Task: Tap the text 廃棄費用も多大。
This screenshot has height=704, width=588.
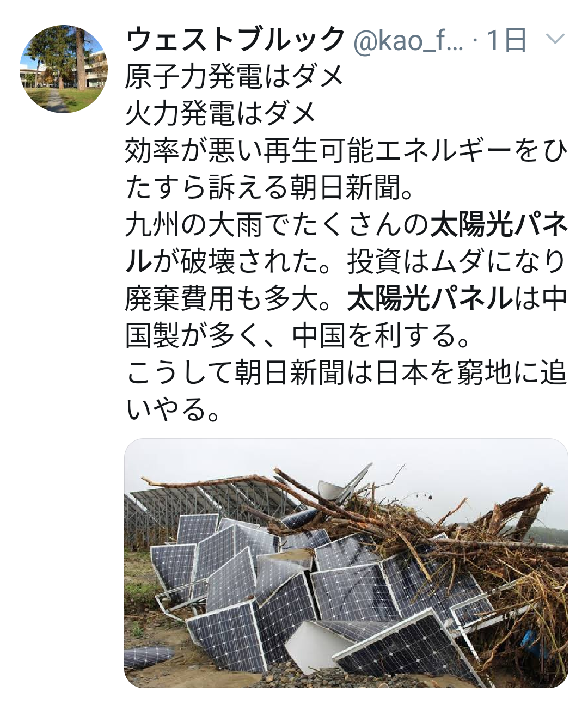Action: coord(235,299)
